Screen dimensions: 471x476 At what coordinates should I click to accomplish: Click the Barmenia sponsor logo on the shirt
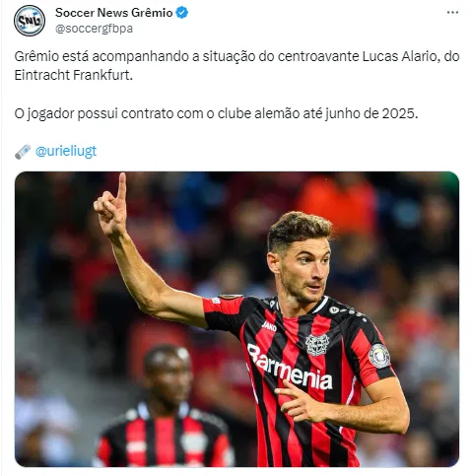290,367
